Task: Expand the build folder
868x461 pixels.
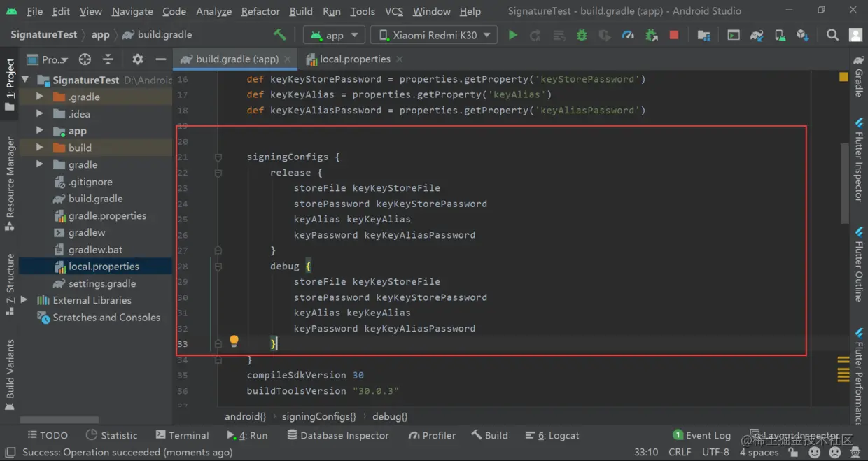Action: [x=40, y=148]
